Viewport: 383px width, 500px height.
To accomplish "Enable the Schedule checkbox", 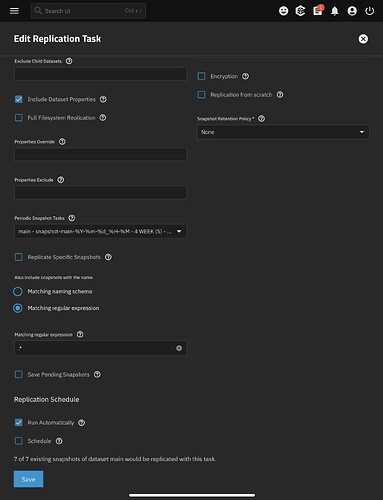I will pos(19,441).
